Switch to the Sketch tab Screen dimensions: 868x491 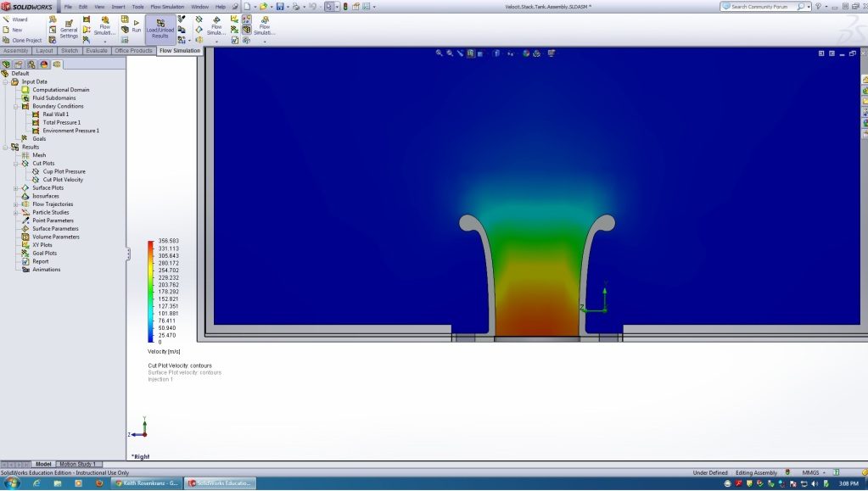tap(70, 50)
